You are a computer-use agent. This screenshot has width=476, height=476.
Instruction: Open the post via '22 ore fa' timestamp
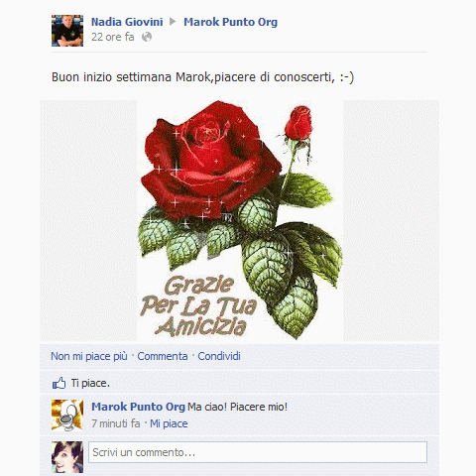[113, 37]
